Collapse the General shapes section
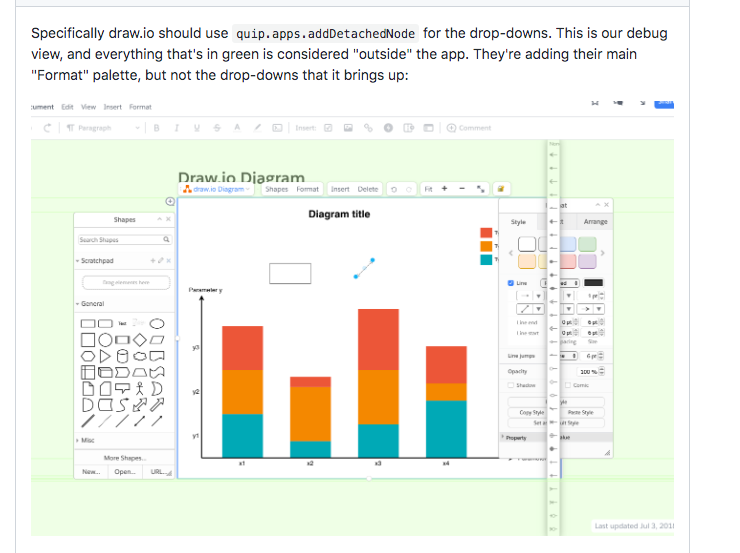The width and height of the screenshot is (740, 553). point(77,303)
